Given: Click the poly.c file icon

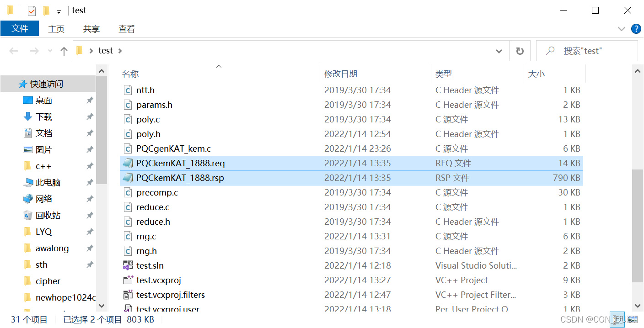Looking at the screenshot, I should [x=128, y=119].
